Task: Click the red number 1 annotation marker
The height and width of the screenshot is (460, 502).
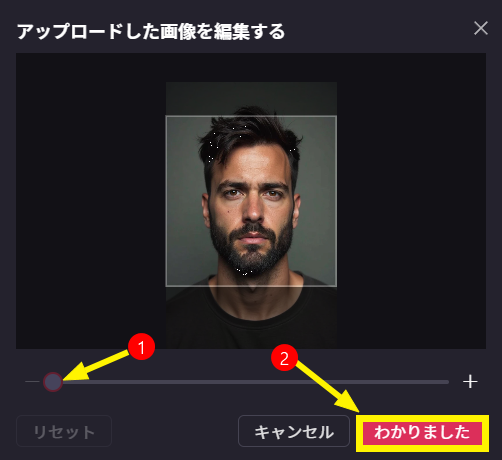Action: [x=141, y=347]
